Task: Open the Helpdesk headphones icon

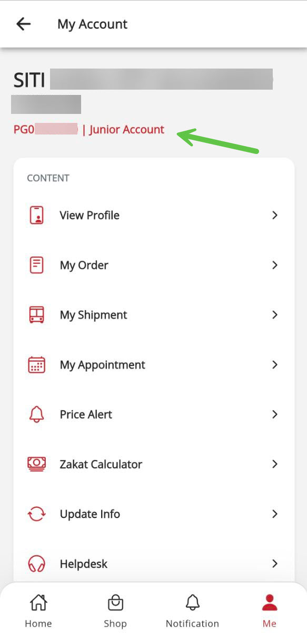Action: pyautogui.click(x=36, y=564)
